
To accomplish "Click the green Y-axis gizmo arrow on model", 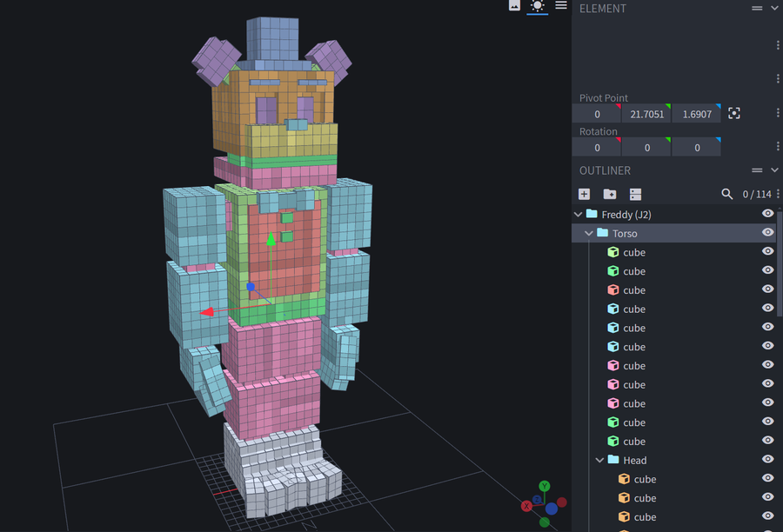I will [x=271, y=240].
